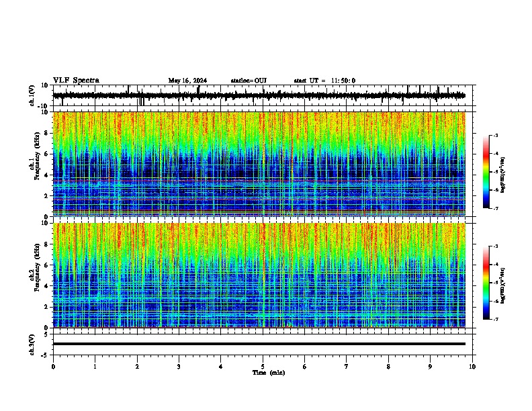The width and height of the screenshot is (532, 411).
Task: Click the log(PSD) label beside ch.2 color bar
Action: (x=503, y=285)
